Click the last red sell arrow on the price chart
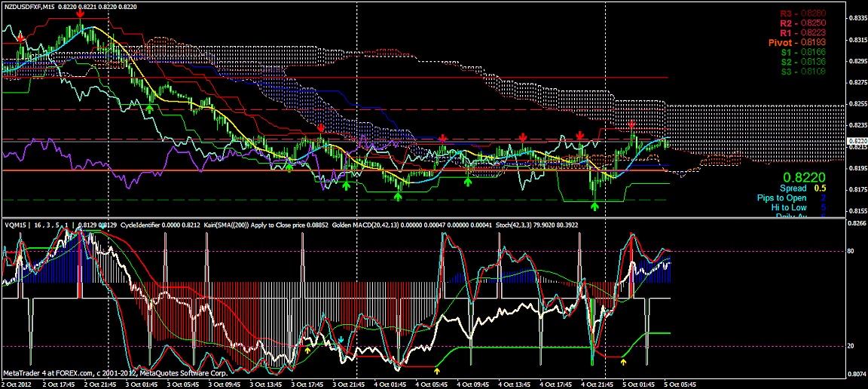 point(632,125)
